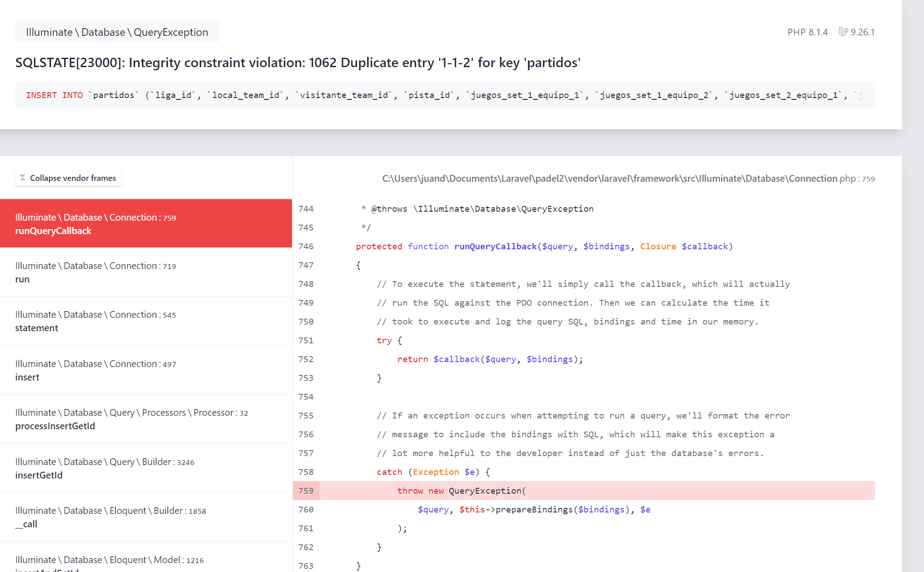Click the catch Exception statement on line 758

click(x=433, y=472)
